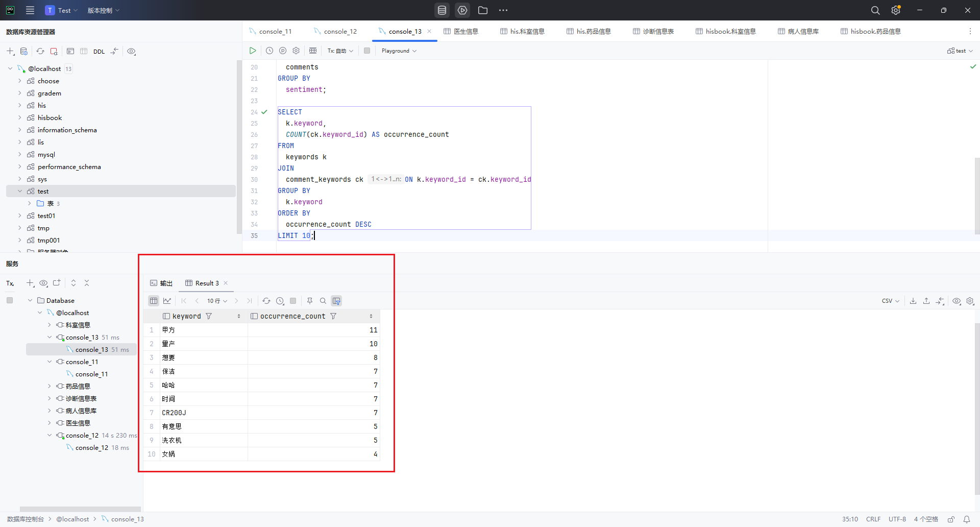Open the CSV data extractor dropdown
The image size is (980, 527).
[x=890, y=301]
